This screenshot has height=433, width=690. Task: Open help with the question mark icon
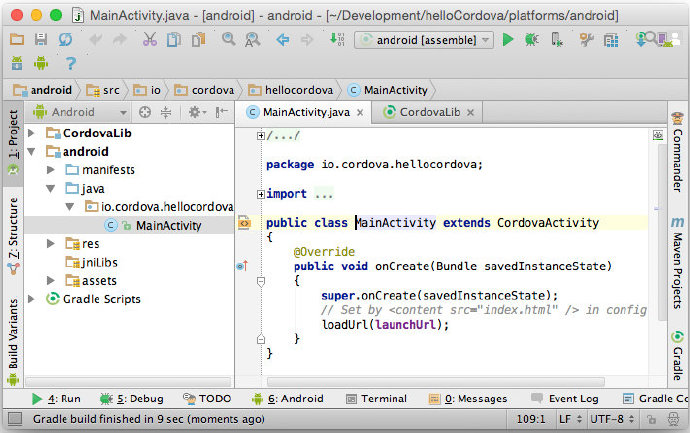[x=70, y=64]
